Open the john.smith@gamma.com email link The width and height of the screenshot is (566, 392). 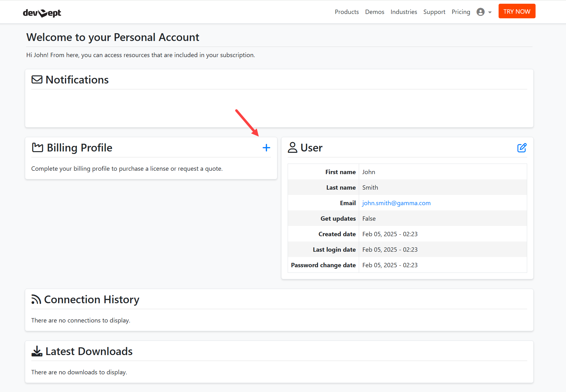point(396,203)
